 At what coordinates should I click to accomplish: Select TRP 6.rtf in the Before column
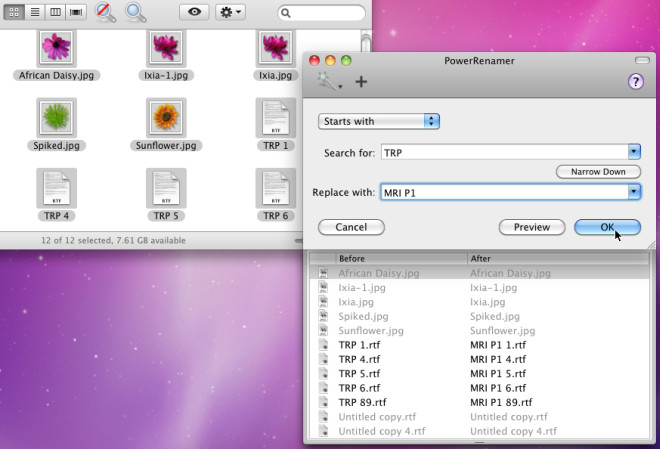(359, 388)
